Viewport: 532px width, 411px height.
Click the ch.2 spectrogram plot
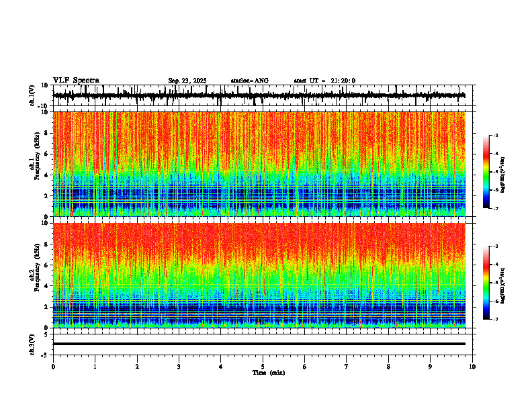(x=259, y=275)
